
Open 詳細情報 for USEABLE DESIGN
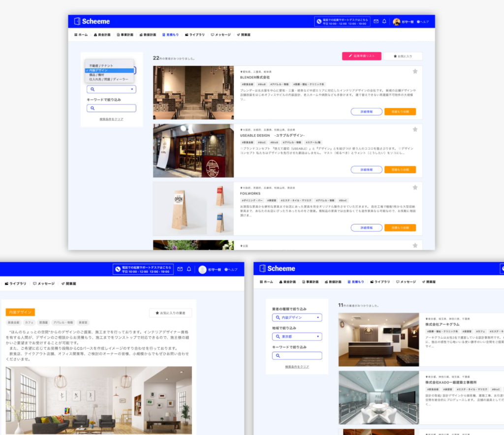coord(366,170)
